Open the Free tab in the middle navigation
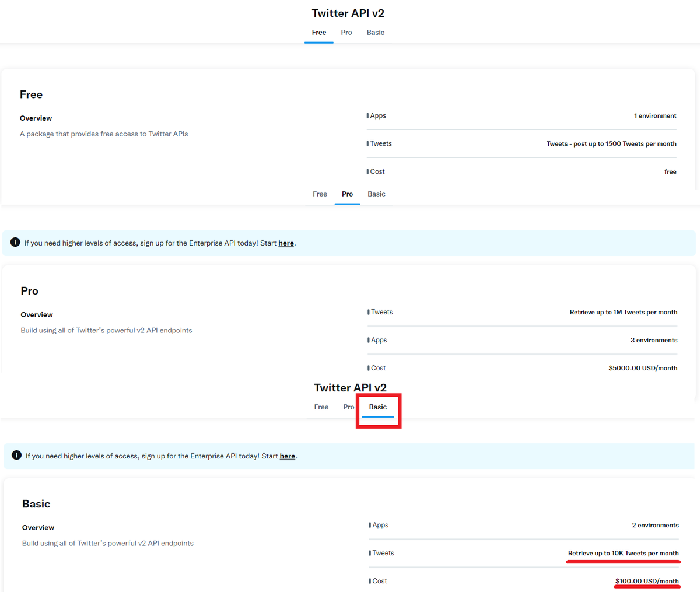The width and height of the screenshot is (700, 592). click(x=320, y=194)
